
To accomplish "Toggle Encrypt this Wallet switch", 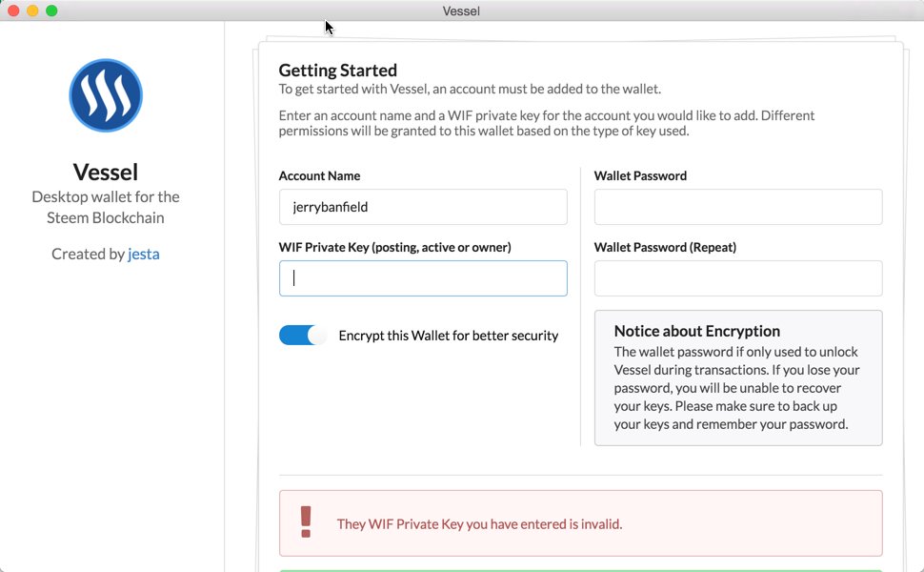I will pyautogui.click(x=302, y=335).
